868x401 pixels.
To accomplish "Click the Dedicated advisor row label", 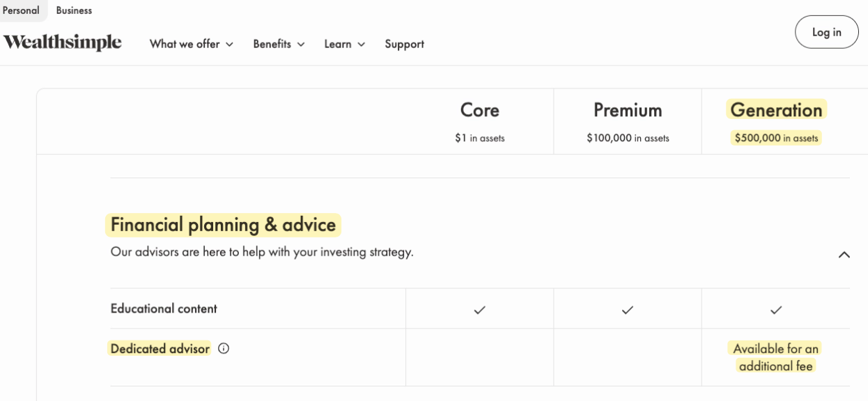I will point(160,349).
